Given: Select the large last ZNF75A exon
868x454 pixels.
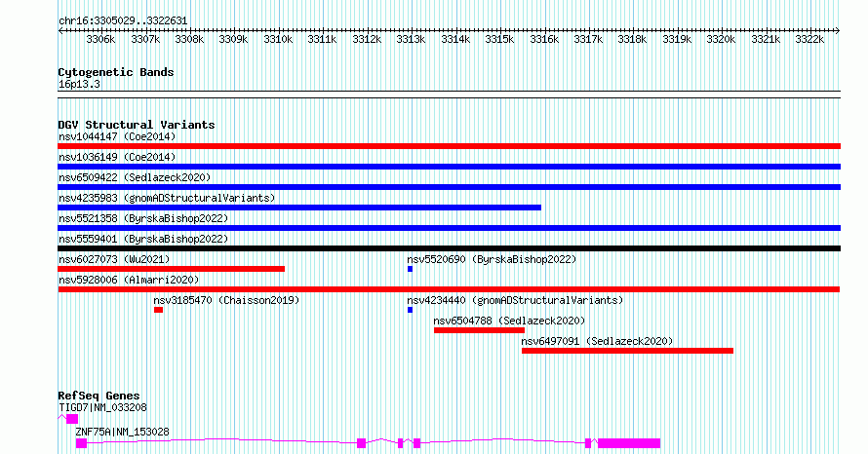Looking at the screenshot, I should [x=629, y=443].
